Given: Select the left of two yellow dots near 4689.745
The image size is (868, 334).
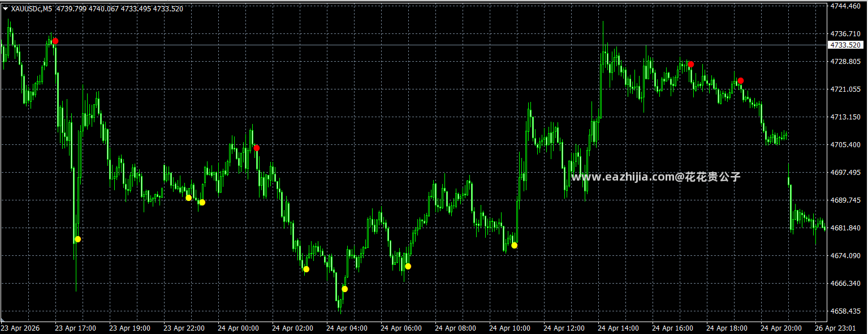Looking at the screenshot, I should pyautogui.click(x=189, y=198).
